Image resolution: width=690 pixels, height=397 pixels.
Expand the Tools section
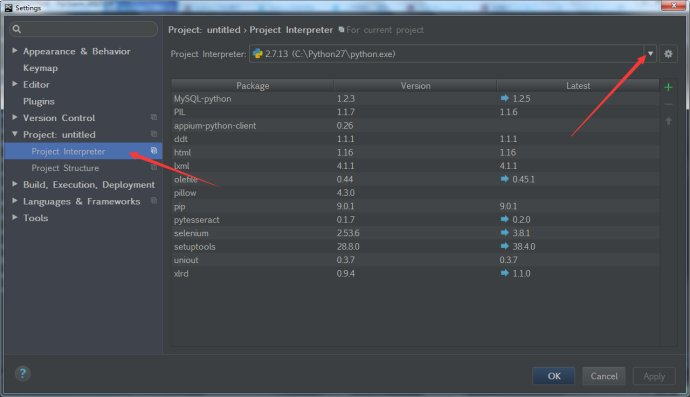pyautogui.click(x=15, y=217)
